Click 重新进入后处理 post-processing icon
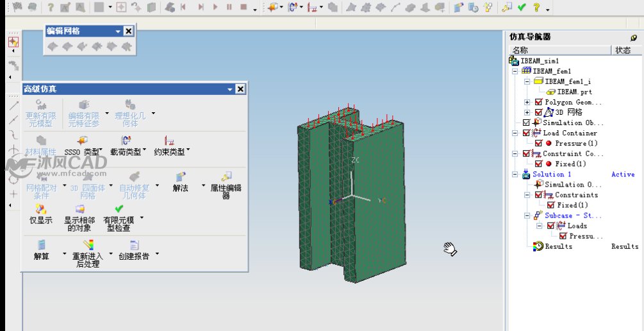644x331 pixels. [89, 244]
